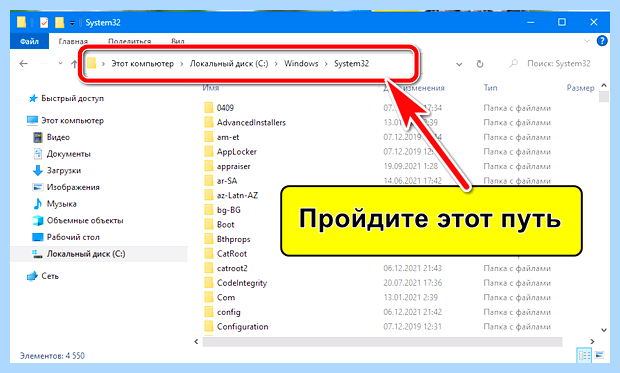This screenshot has height=373, width=620.
Task: Select Локальный диск (C:) in the navigation pane
Action: [86, 254]
